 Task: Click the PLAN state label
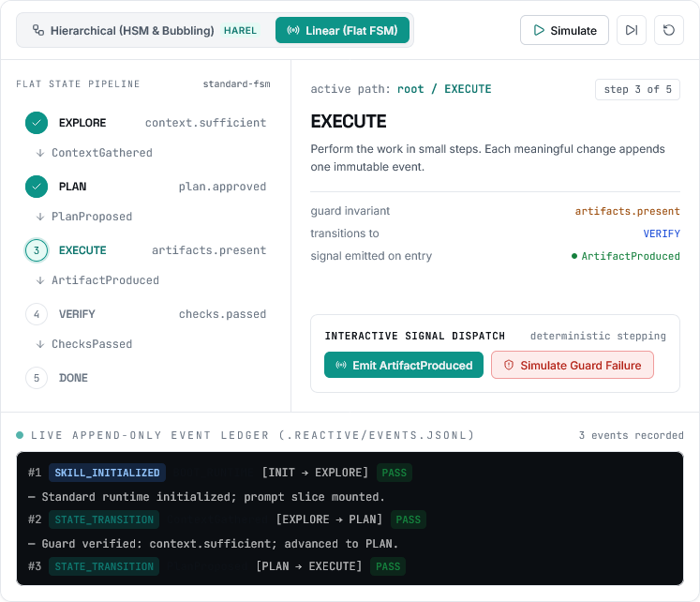click(73, 187)
